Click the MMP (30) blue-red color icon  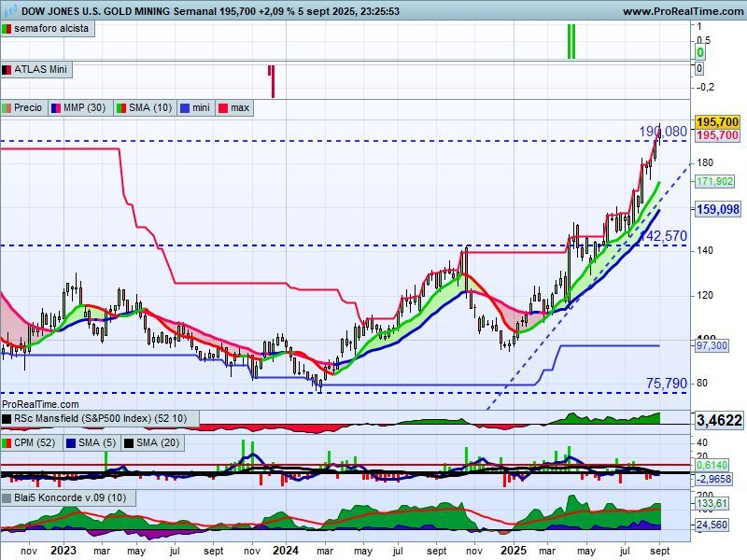click(56, 108)
